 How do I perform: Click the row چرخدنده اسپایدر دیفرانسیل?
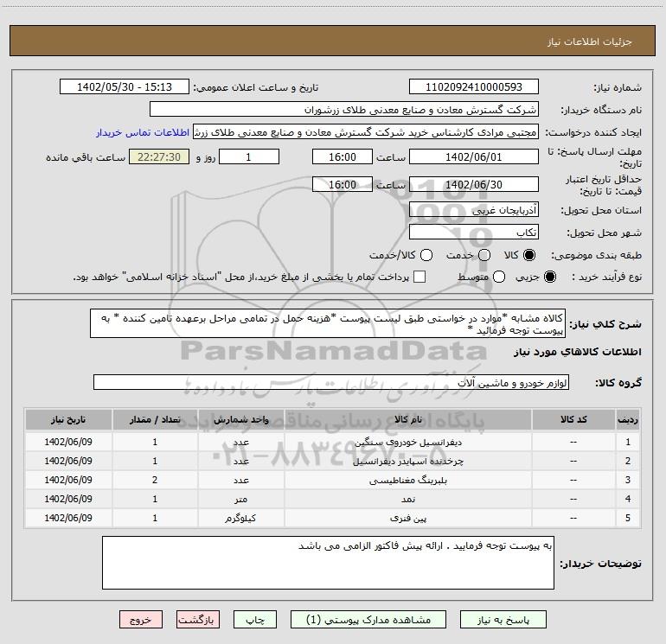[333, 461]
